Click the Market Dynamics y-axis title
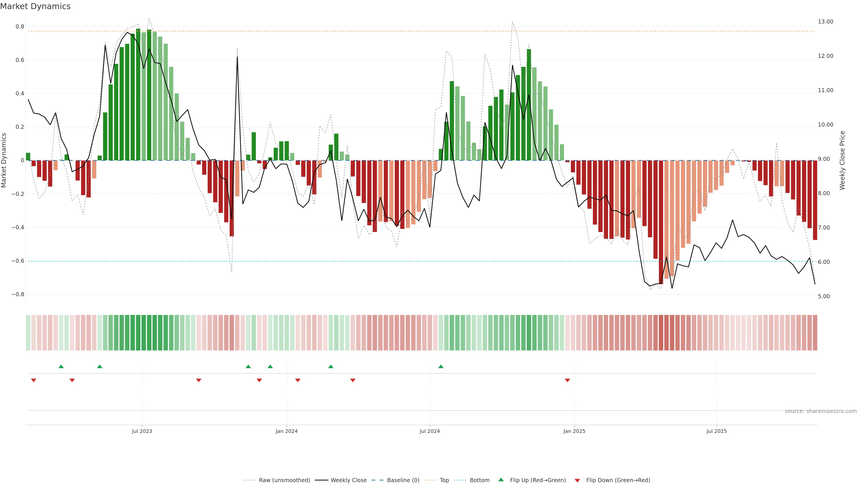 pyautogui.click(x=4, y=160)
